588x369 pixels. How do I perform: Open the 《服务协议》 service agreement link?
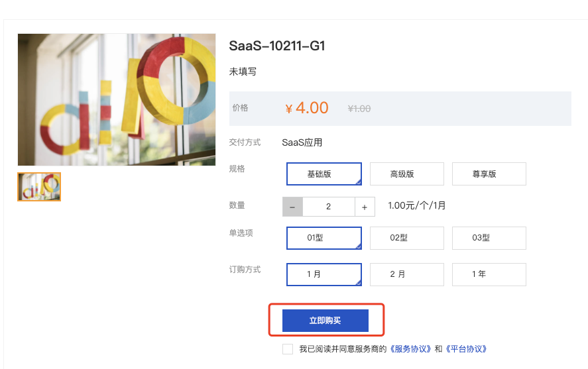[410, 348]
